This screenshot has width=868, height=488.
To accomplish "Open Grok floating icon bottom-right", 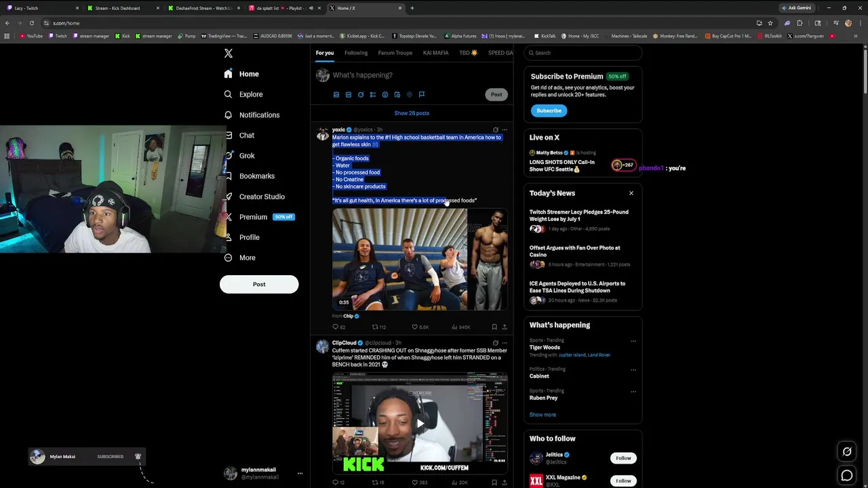I will [847, 452].
